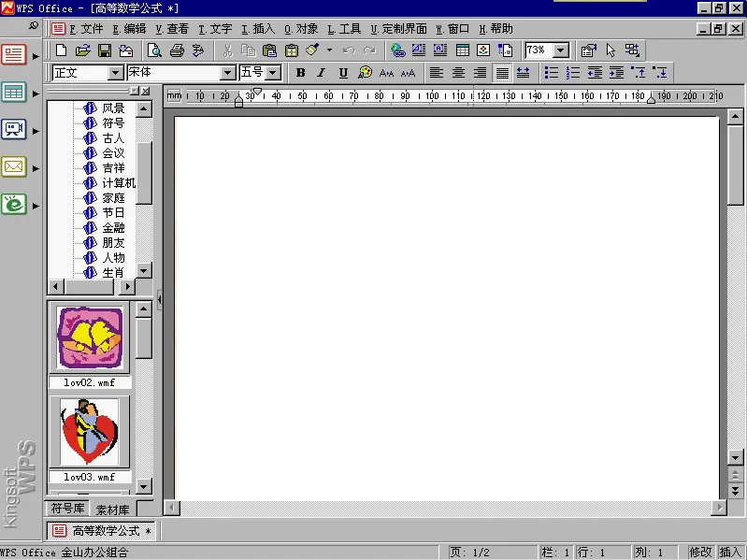
Task: Toggle italic formatting
Action: (x=322, y=73)
